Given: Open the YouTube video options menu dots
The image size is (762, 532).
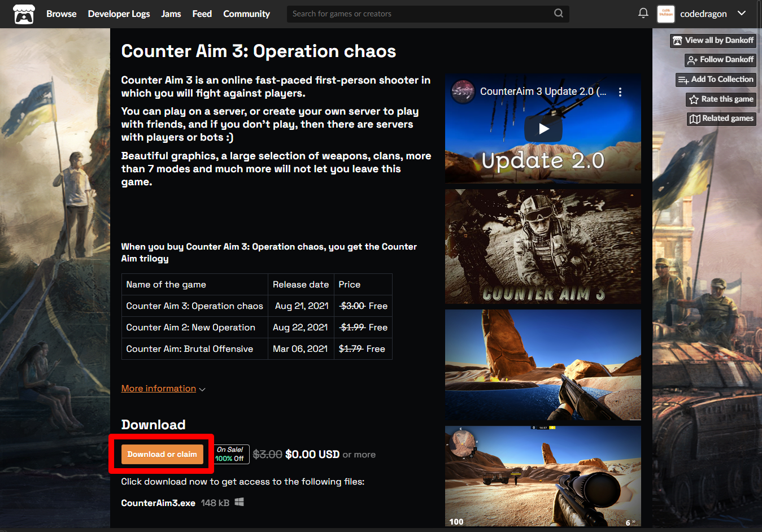Looking at the screenshot, I should point(620,92).
